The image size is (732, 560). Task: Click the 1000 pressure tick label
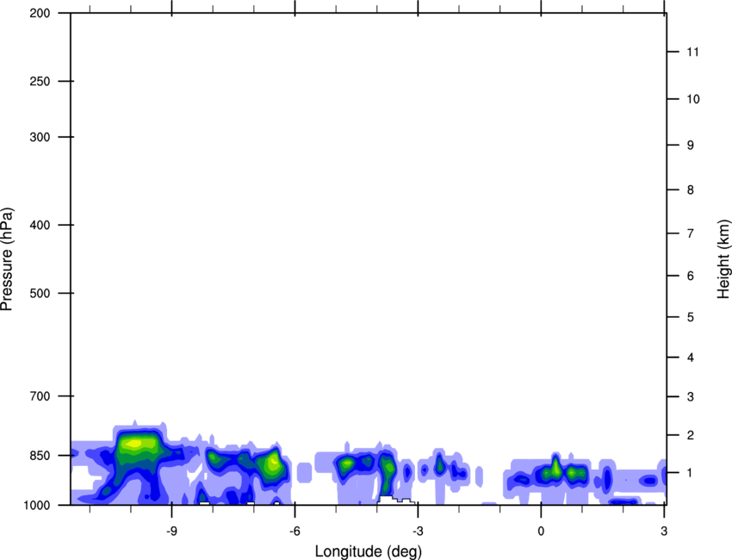pyautogui.click(x=37, y=505)
